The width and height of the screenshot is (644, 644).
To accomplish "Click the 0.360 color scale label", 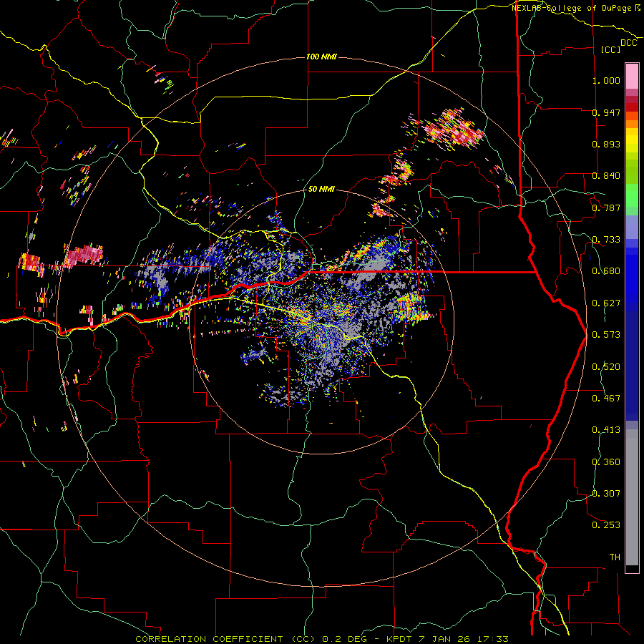I will pyautogui.click(x=606, y=462).
